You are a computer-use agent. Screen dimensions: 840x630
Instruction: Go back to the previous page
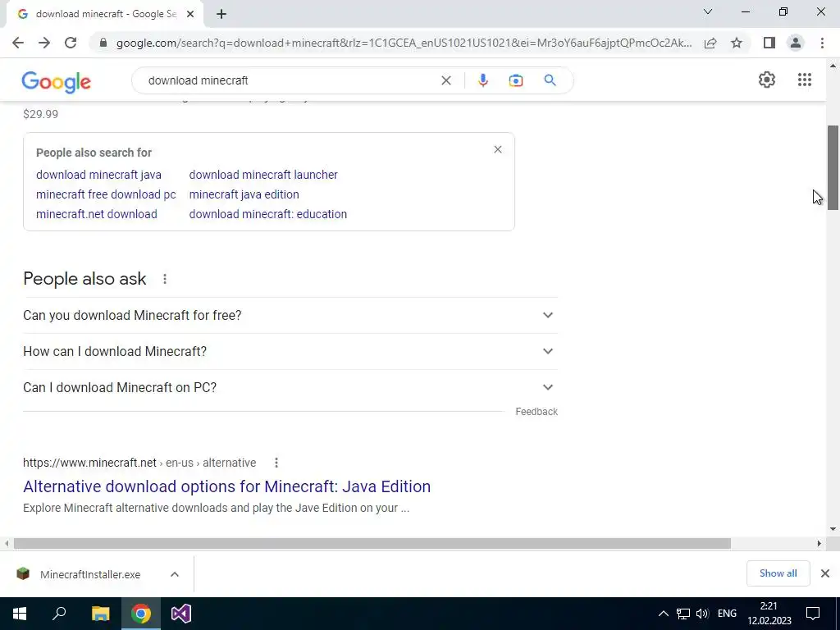(18, 43)
